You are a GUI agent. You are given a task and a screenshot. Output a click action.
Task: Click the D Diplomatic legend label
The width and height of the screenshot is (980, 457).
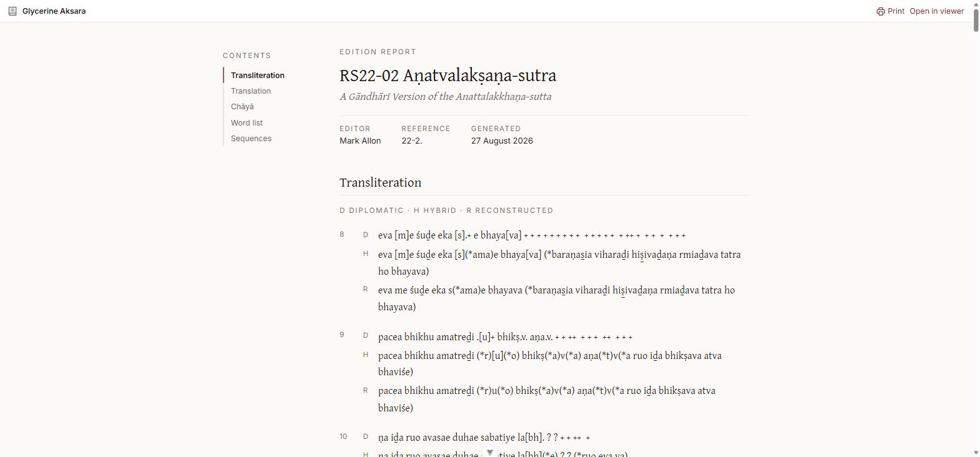371,210
